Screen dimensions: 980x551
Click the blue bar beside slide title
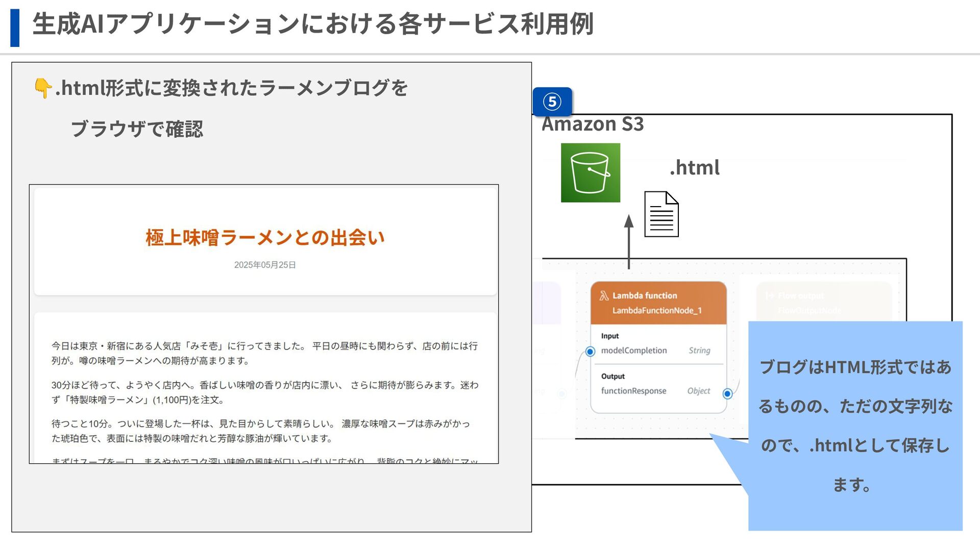[15, 28]
